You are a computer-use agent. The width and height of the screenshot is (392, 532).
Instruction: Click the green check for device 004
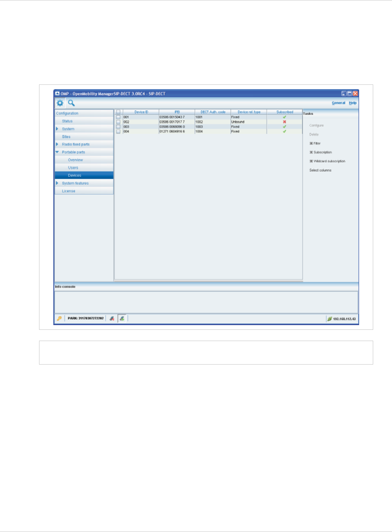coord(284,131)
